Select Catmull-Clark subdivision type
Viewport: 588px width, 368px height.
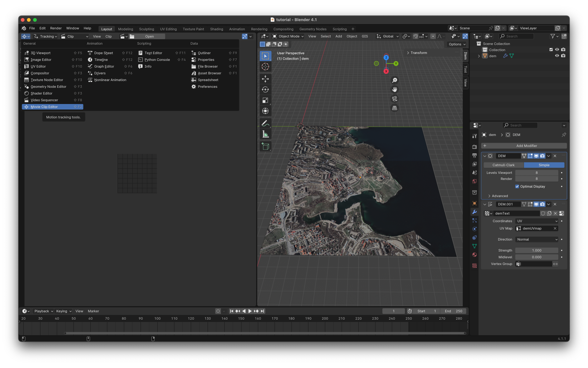coord(503,165)
